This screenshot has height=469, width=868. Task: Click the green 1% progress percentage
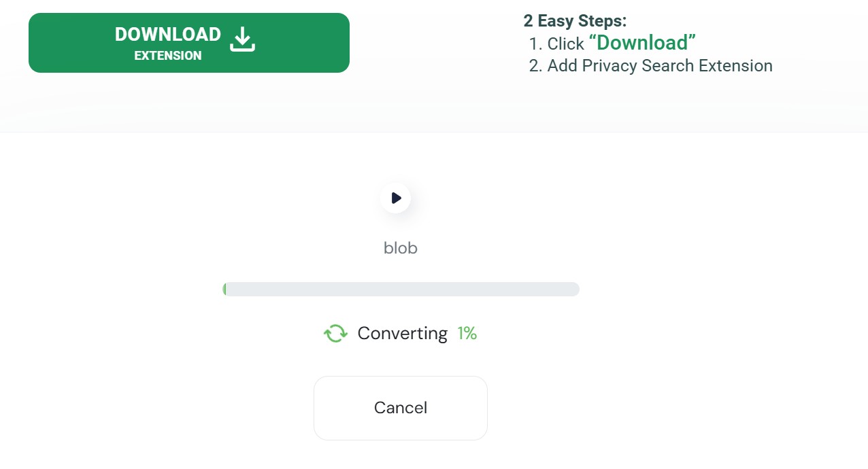click(467, 333)
